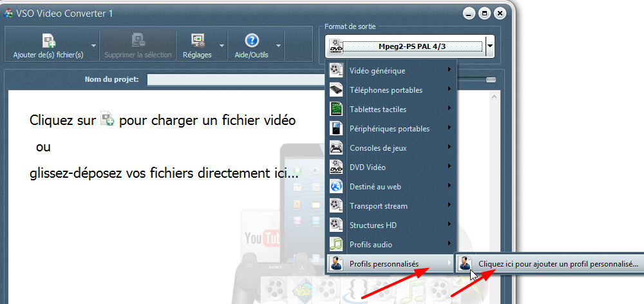The width and height of the screenshot is (644, 304).
Task: Click the VSO Video Converter title bar icon
Action: (8, 13)
